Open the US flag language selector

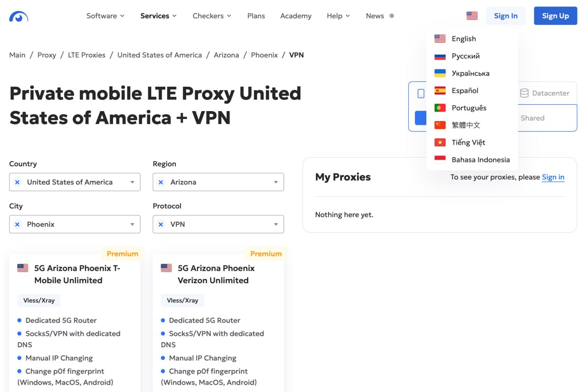tap(472, 16)
